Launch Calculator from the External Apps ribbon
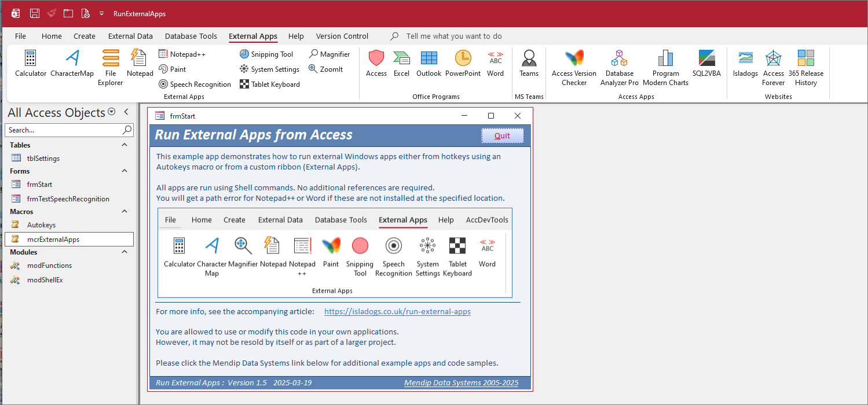 coord(31,64)
